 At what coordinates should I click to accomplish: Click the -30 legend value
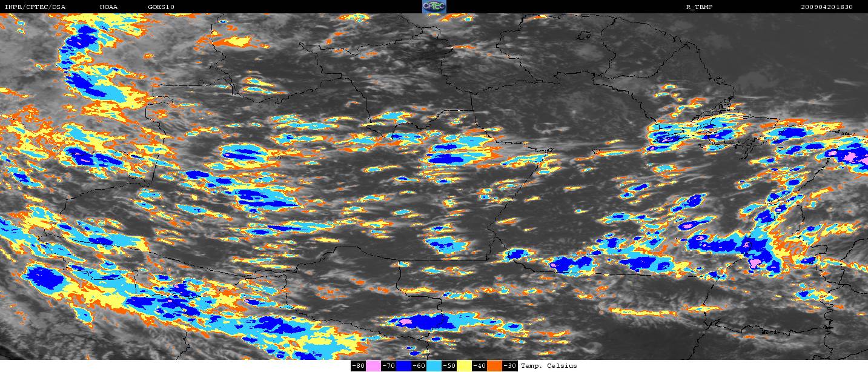tap(510, 366)
